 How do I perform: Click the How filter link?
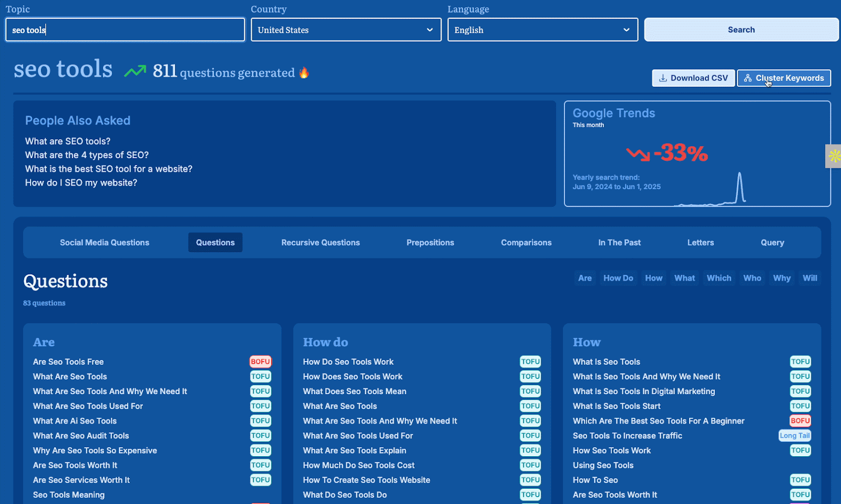(x=654, y=278)
